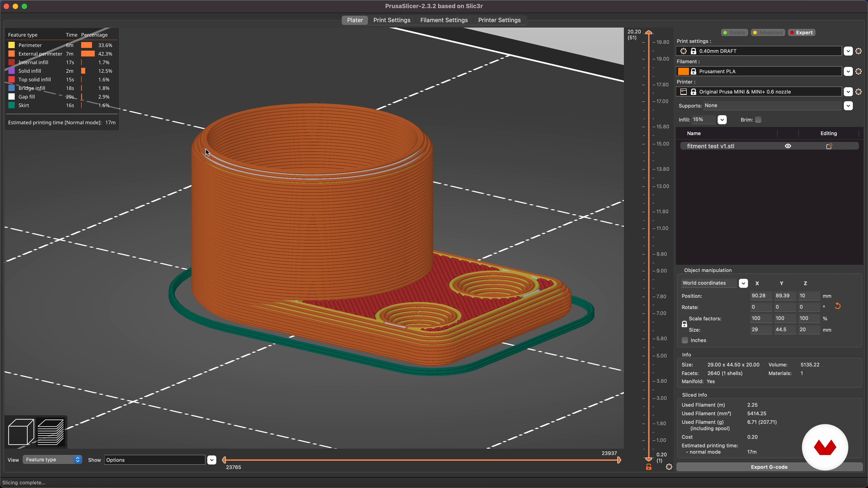The width and height of the screenshot is (868, 488).
Task: Switch to 3D editor view cube icon
Action: click(x=21, y=432)
